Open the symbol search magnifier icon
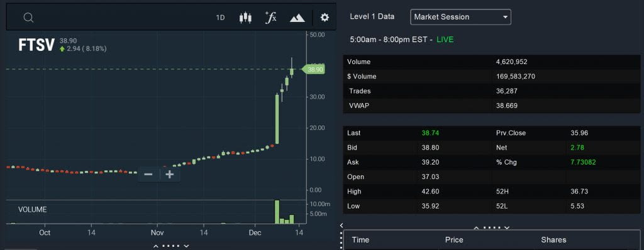Viewport: 644px width, 250px height. point(28,17)
